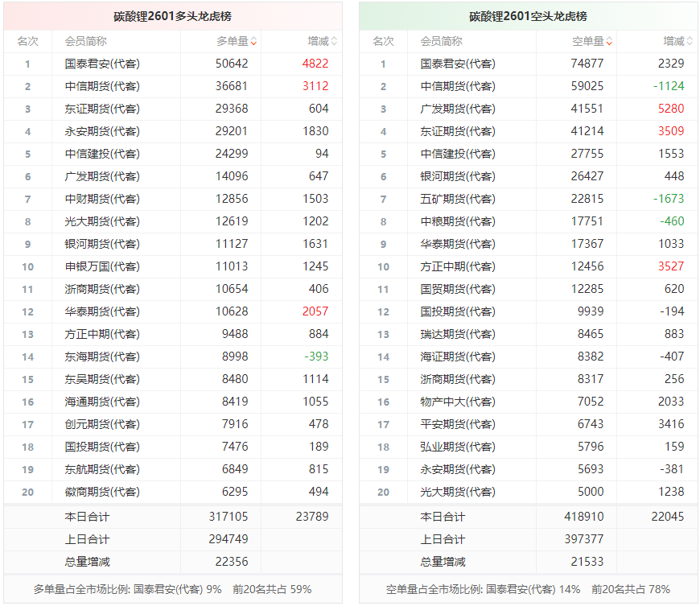
Task: Select 永安期货(代客) in long table rank 4
Action: click(x=102, y=131)
